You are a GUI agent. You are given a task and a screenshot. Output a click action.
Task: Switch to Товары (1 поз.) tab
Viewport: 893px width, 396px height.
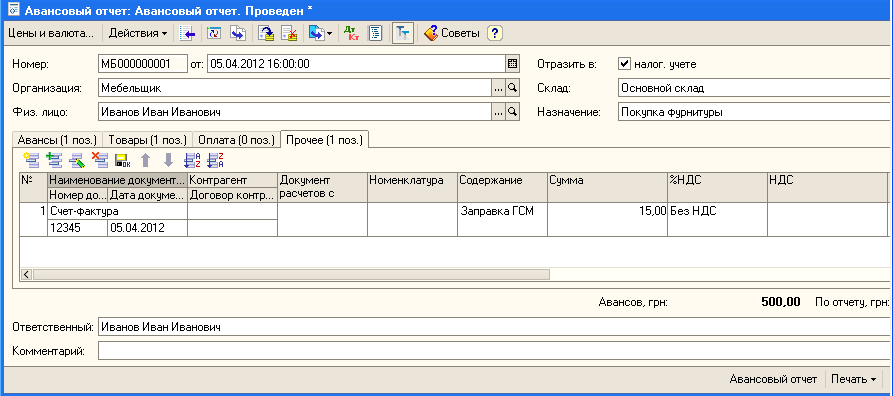147,140
